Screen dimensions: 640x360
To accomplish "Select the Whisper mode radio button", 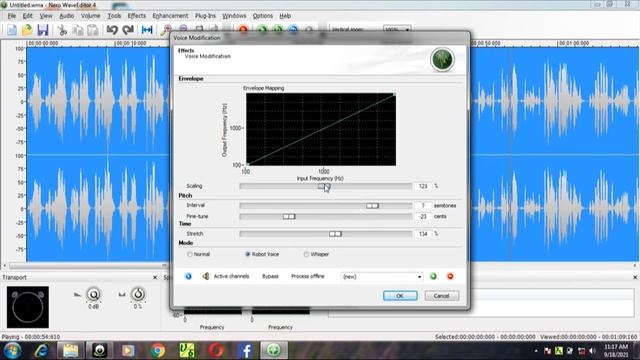I will tap(306, 254).
